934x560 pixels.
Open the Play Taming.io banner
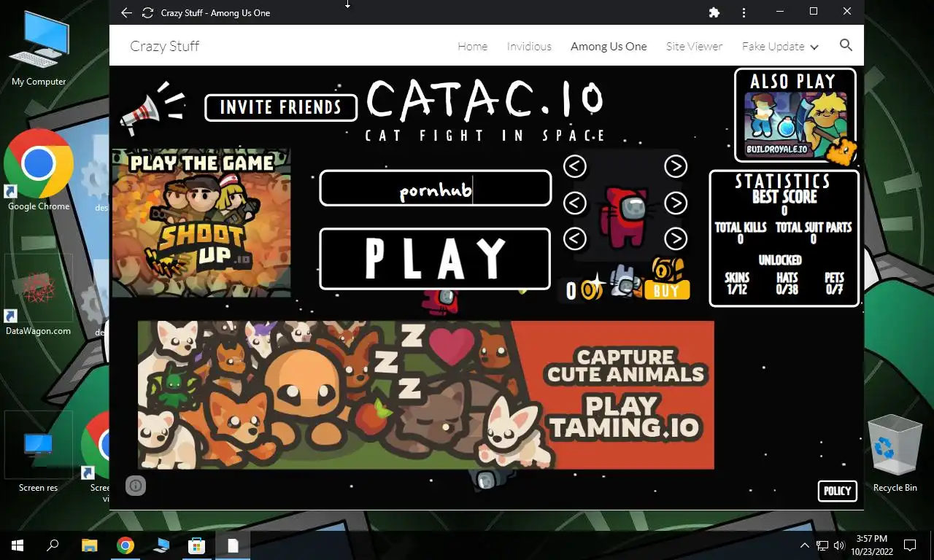[x=426, y=394]
